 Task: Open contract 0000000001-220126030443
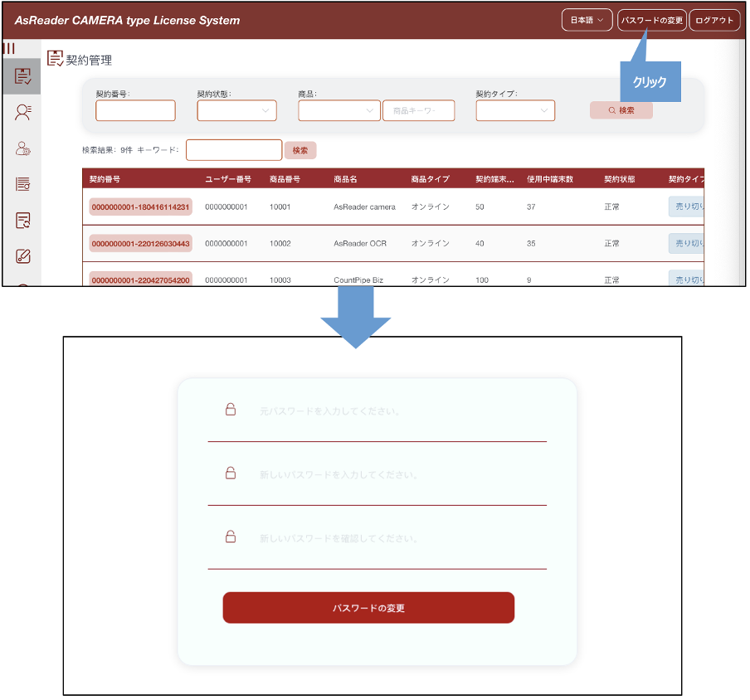(x=140, y=243)
